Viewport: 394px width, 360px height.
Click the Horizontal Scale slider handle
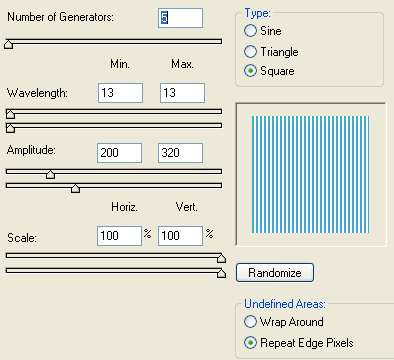click(221, 258)
